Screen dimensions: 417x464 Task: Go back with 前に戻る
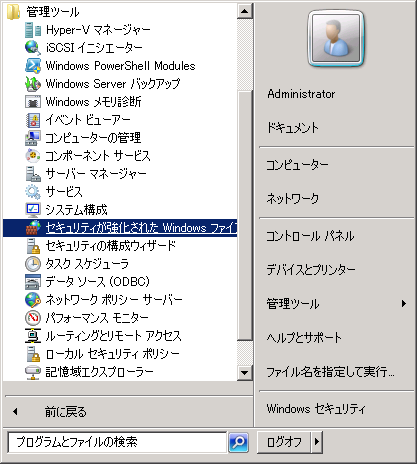pyautogui.click(x=66, y=412)
